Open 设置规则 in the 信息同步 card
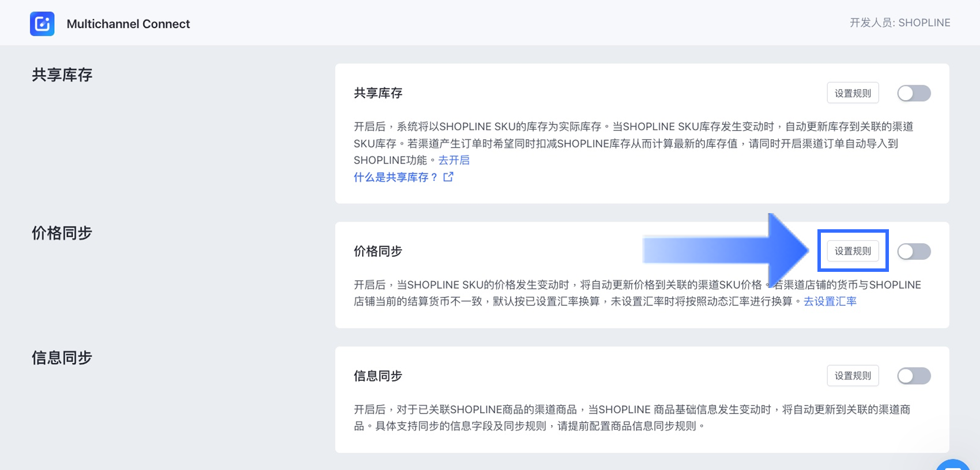This screenshot has height=470, width=980. pyautogui.click(x=853, y=376)
